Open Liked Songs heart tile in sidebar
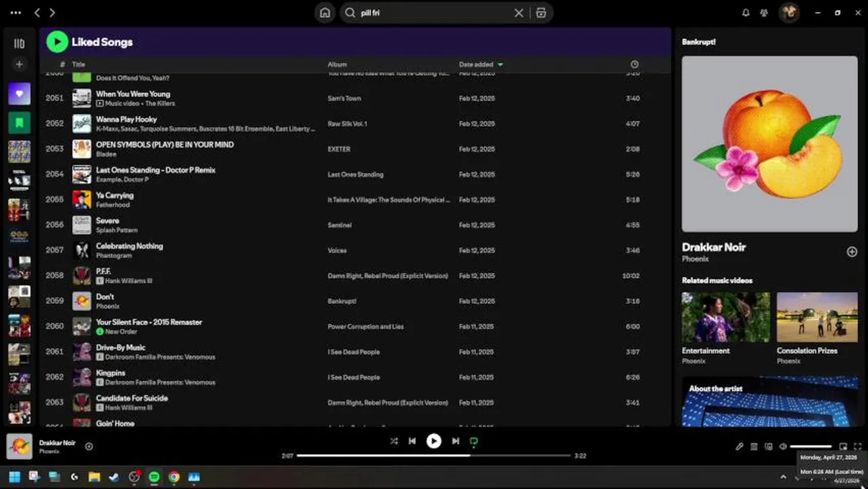 pos(19,94)
